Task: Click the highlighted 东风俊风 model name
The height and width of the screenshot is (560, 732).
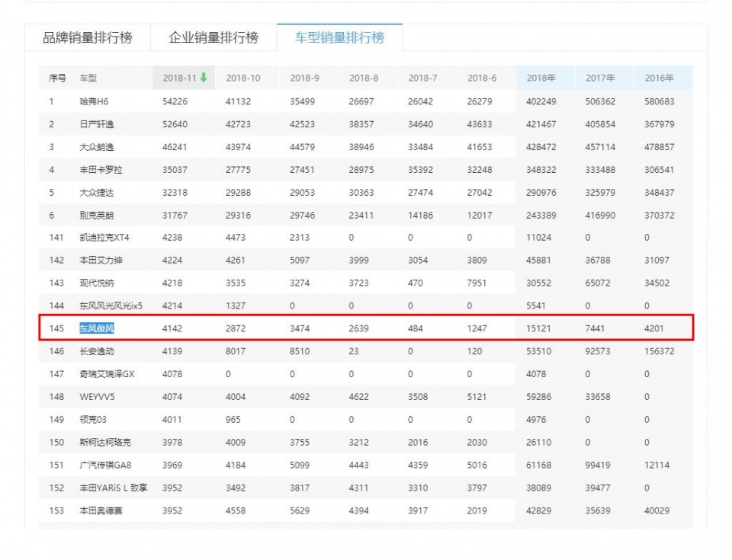Action: [97, 328]
